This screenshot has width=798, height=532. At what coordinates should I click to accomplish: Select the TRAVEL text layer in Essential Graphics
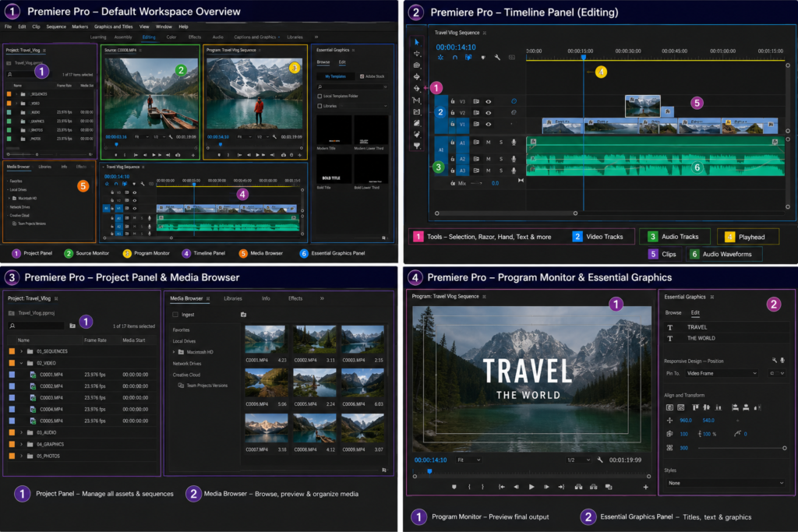(x=726, y=327)
